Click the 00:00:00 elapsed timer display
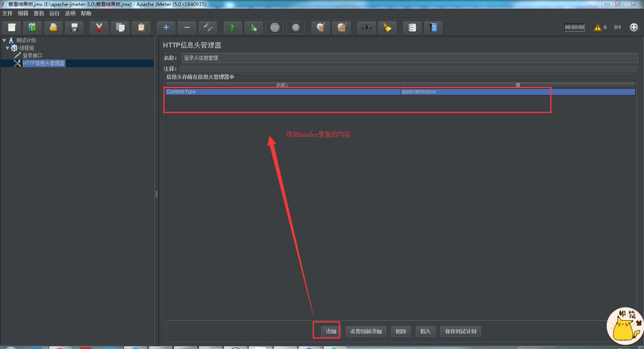 pos(574,27)
